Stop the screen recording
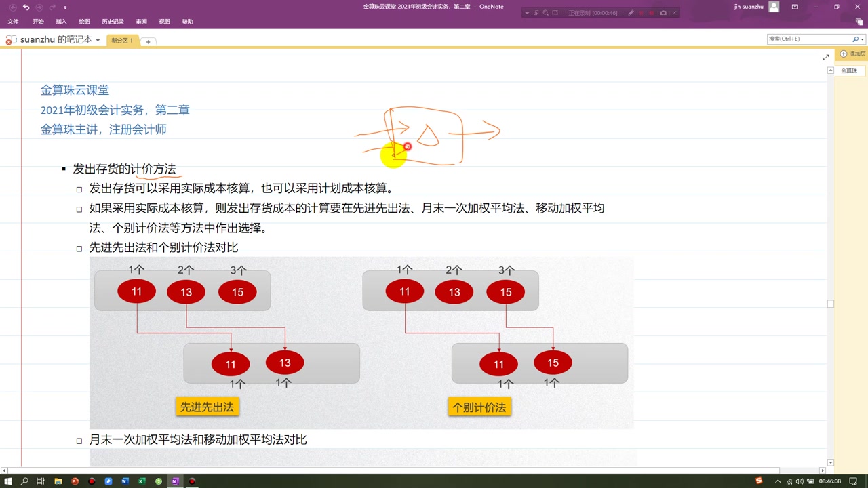 click(652, 13)
